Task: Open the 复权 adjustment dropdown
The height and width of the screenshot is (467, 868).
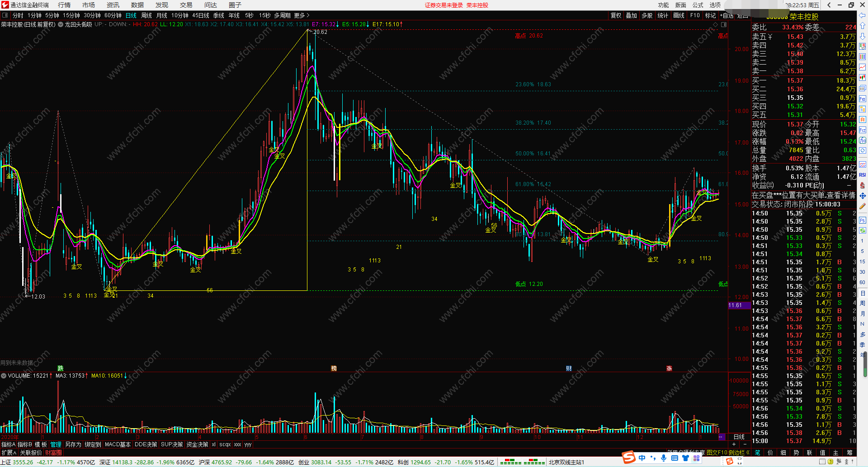Action: 616,15
